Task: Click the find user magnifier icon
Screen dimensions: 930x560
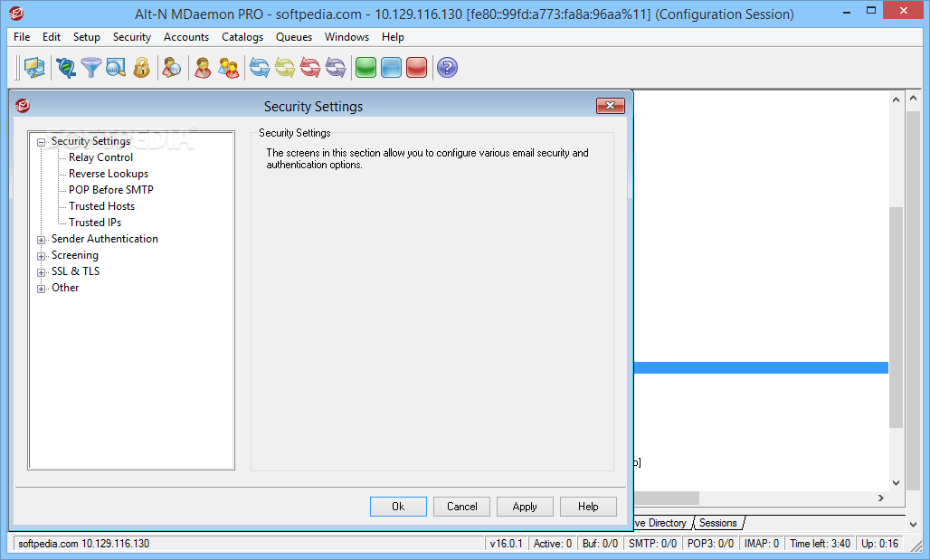Action: (x=172, y=68)
